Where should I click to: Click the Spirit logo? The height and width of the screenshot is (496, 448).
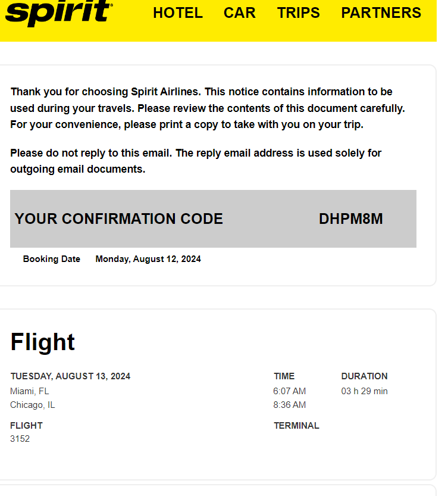coord(59,13)
